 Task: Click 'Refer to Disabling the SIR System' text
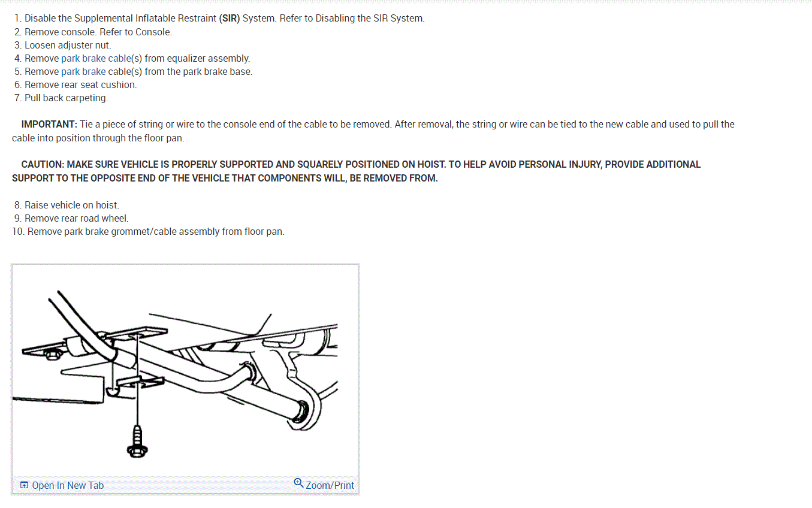point(352,18)
